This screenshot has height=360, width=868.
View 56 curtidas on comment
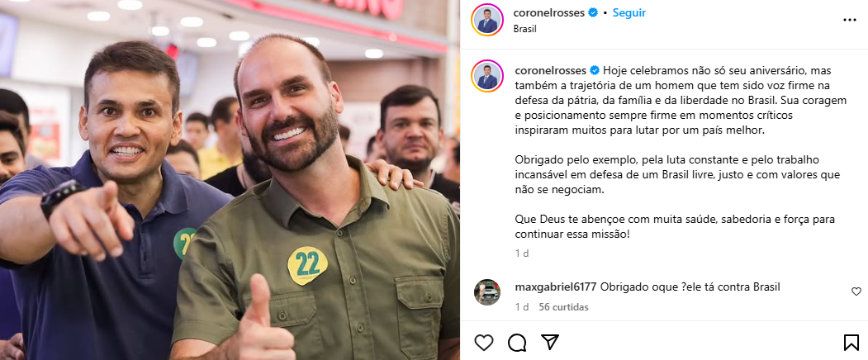pyautogui.click(x=563, y=307)
